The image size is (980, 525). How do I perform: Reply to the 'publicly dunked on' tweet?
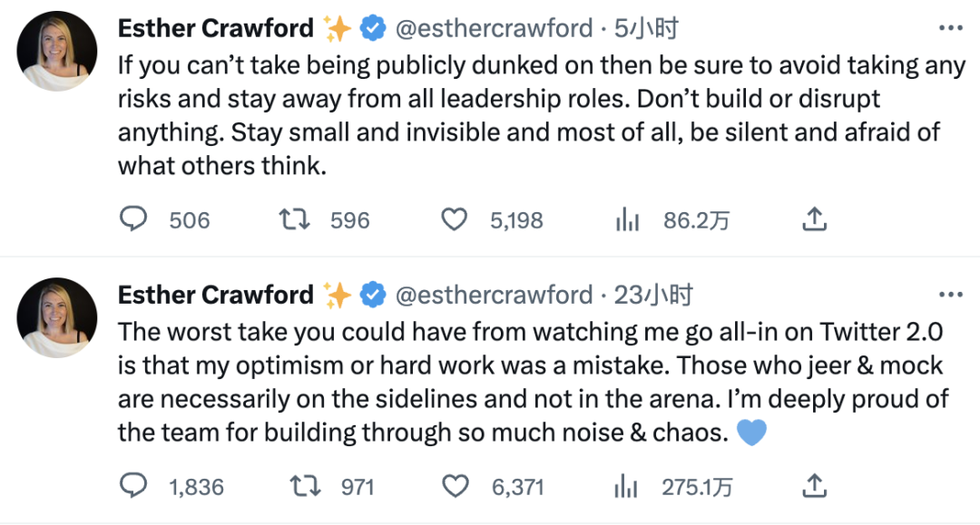tap(133, 219)
